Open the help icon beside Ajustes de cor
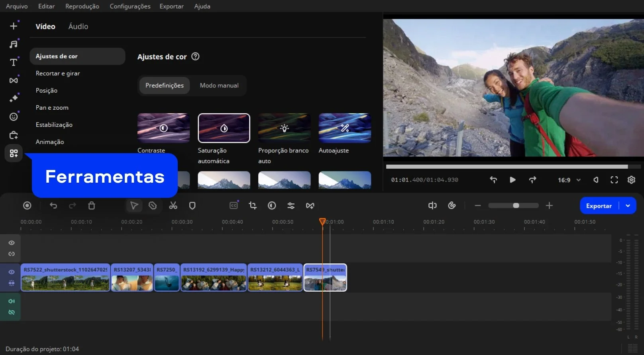 195,56
